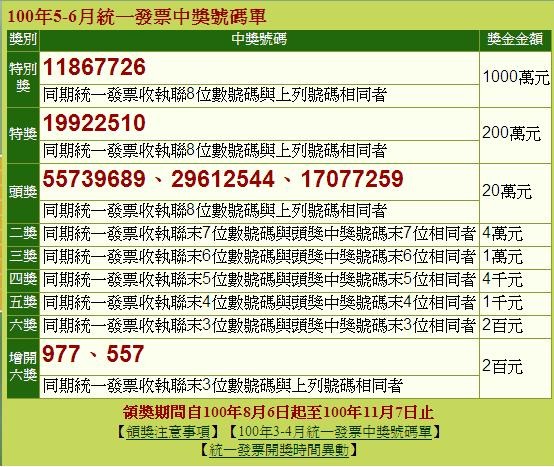Image resolution: width=554 pixels, height=467 pixels.
Task: Click the title 100年5-6月統一發票中獎號碼單
Action: [136, 17]
